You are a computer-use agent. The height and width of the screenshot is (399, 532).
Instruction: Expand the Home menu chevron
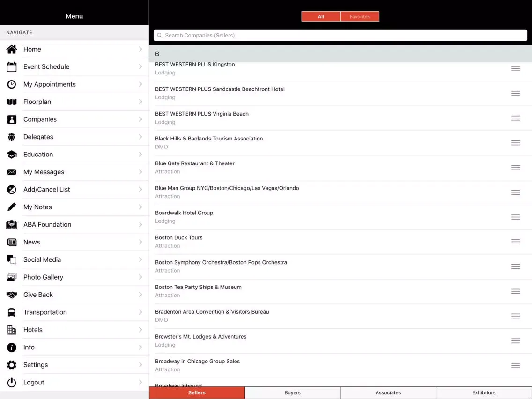(x=140, y=49)
